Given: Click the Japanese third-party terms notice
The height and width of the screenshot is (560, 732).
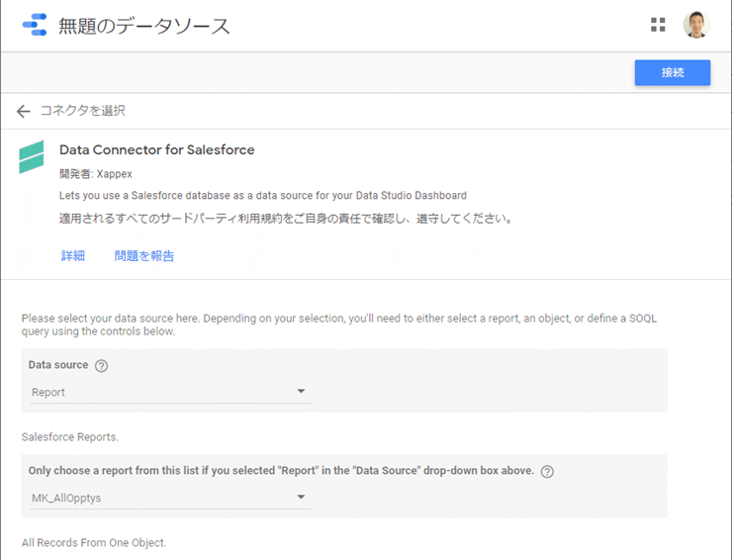Looking at the screenshot, I should 285,219.
